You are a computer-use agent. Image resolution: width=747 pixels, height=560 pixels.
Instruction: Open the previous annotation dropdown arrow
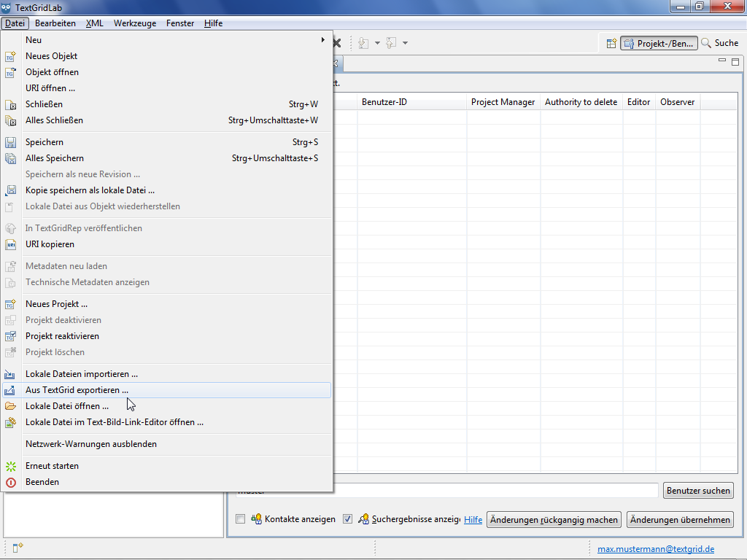tap(405, 44)
